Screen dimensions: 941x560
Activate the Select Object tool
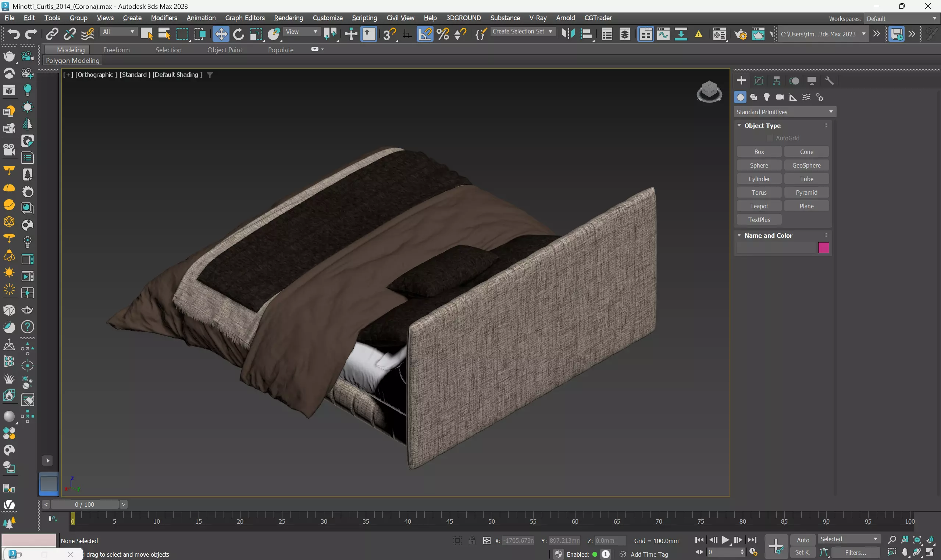(146, 34)
